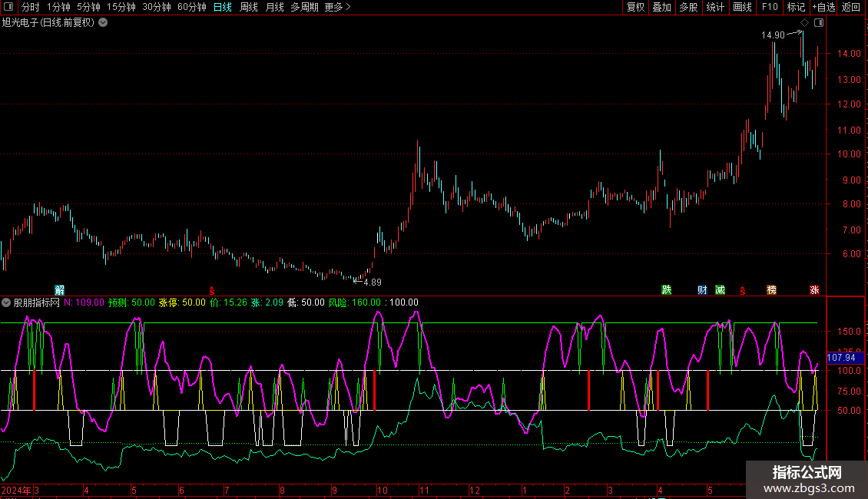This screenshot has width=868, height=499.
Task: Click the 涨: 2.09 indicator value
Action: coord(267,302)
